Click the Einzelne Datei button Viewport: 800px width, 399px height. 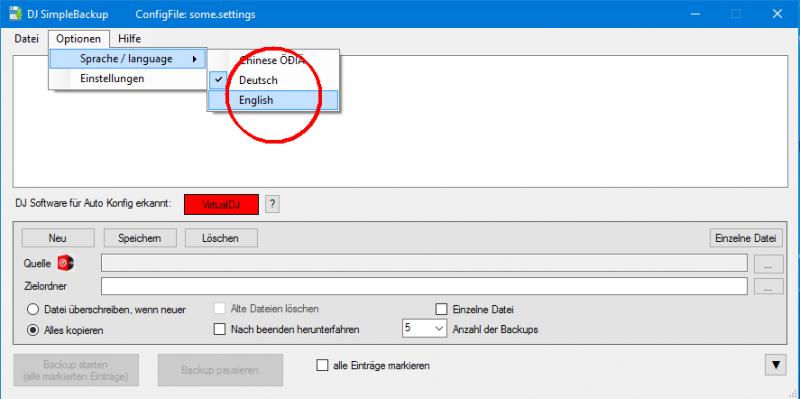pos(746,238)
